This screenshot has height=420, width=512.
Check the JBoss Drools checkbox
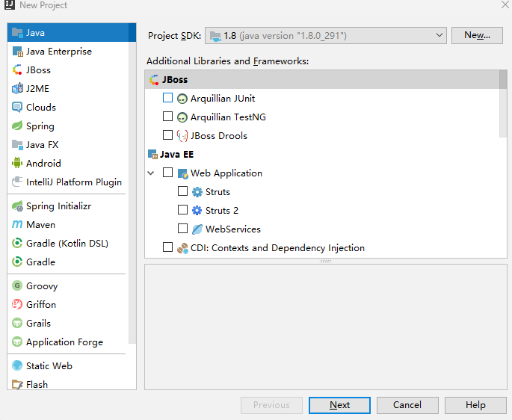point(168,135)
